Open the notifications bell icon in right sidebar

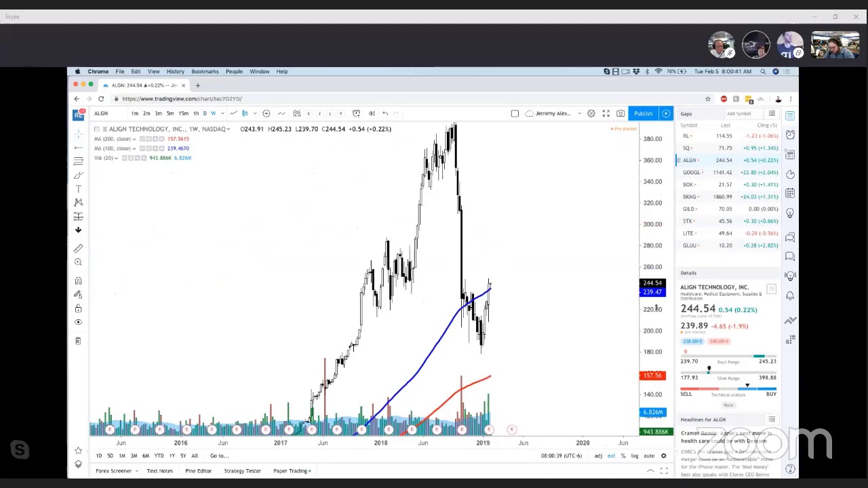pyautogui.click(x=790, y=296)
